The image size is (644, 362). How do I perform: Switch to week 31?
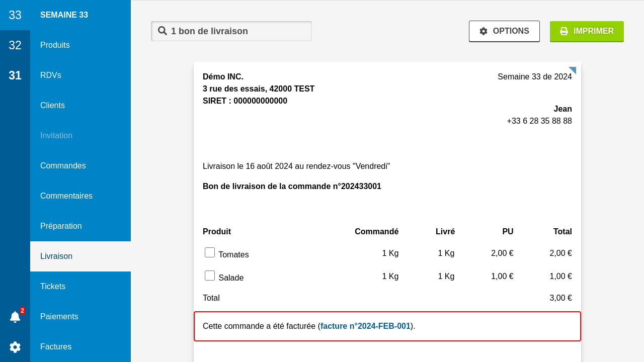(15, 75)
